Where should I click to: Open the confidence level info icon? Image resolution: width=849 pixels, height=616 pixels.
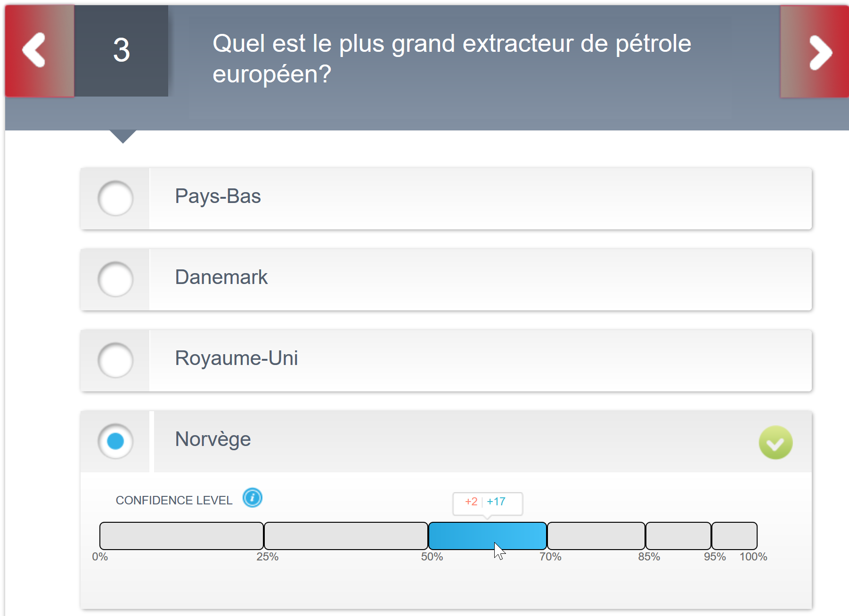point(253,498)
